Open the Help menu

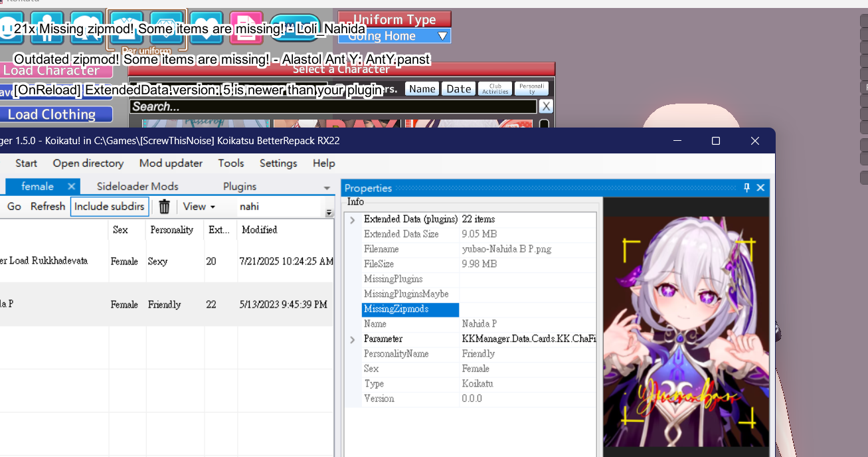(324, 163)
